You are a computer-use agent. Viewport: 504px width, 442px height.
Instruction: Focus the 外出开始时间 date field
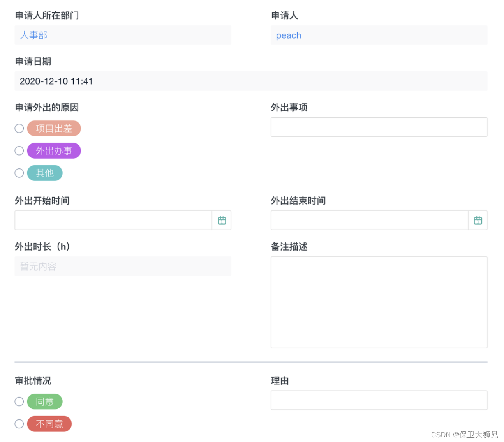coord(113,221)
